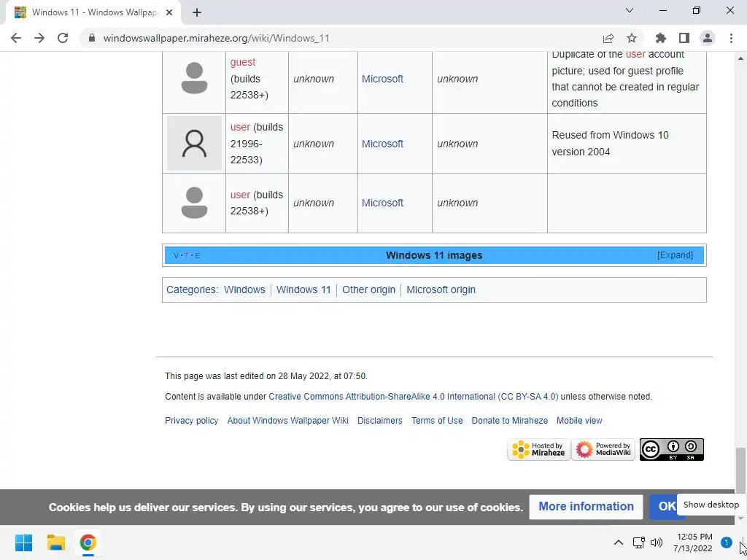Viewport: 747px width, 560px height.
Task: Open the Disclaimers page
Action: click(379, 421)
